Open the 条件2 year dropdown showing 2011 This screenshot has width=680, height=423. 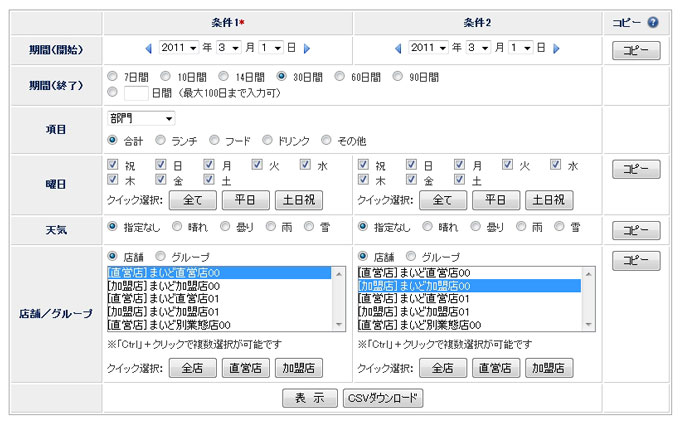(x=428, y=48)
